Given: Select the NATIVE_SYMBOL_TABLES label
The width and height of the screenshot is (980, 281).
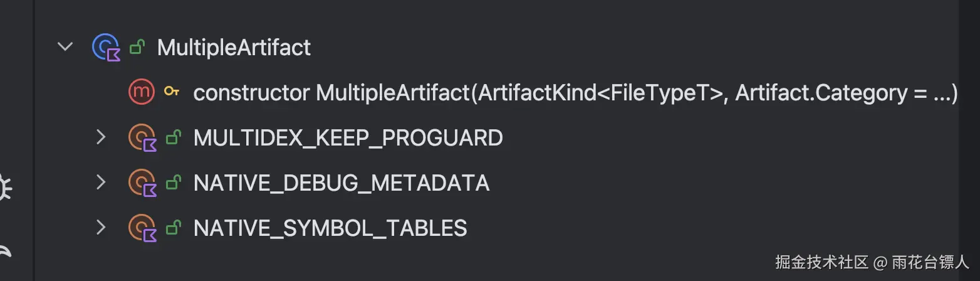Looking at the screenshot, I should click(x=330, y=228).
